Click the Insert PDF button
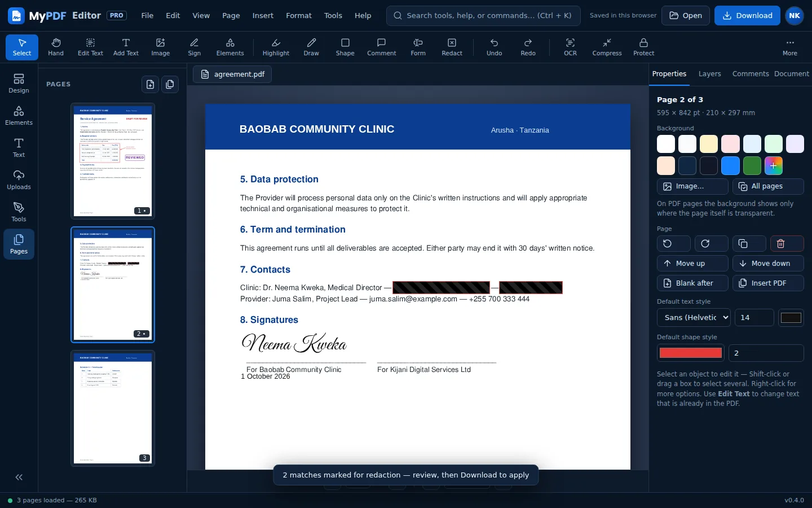 768,283
